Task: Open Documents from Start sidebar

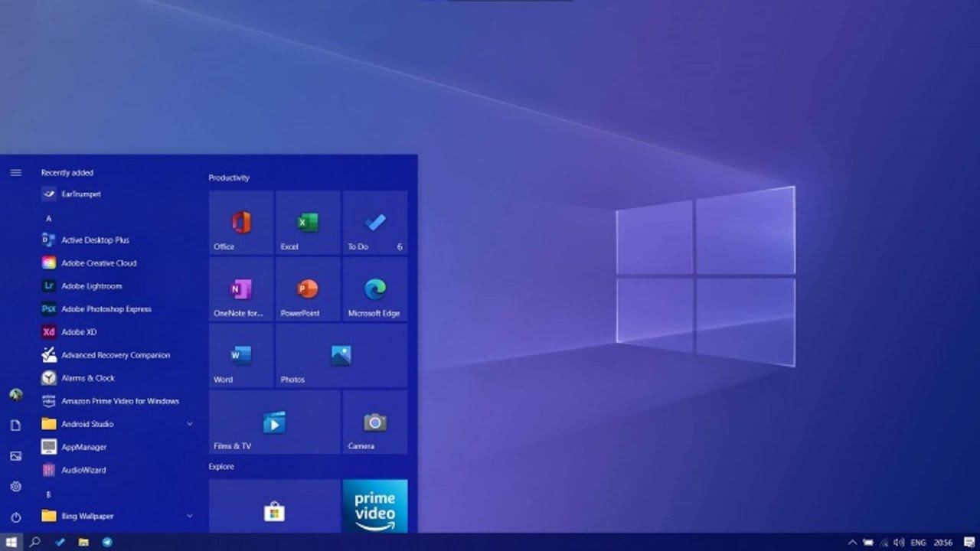Action: (15, 425)
